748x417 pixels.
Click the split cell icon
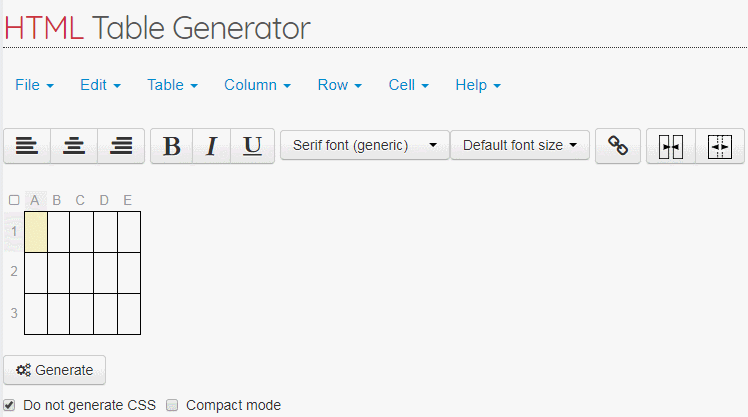click(x=720, y=146)
